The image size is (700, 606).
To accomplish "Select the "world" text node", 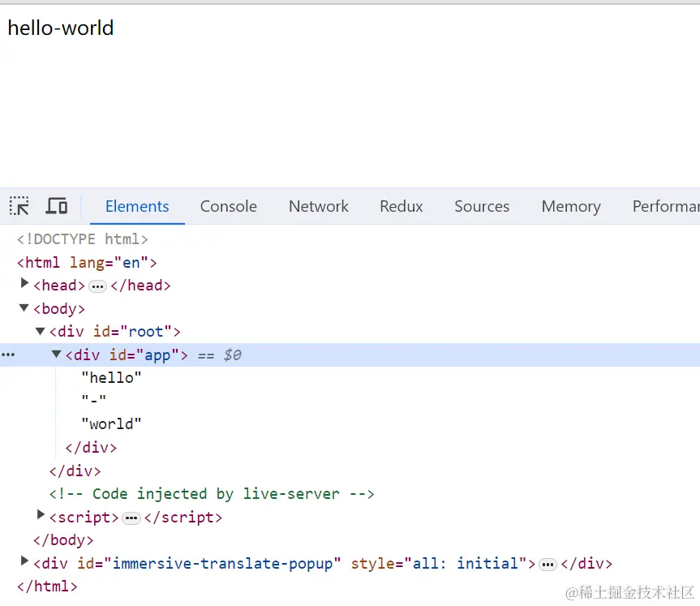I will pos(111,423).
